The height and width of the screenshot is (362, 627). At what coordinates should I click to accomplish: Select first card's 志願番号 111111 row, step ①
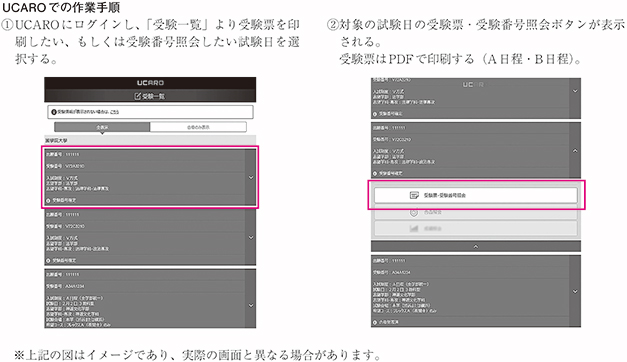point(145,154)
